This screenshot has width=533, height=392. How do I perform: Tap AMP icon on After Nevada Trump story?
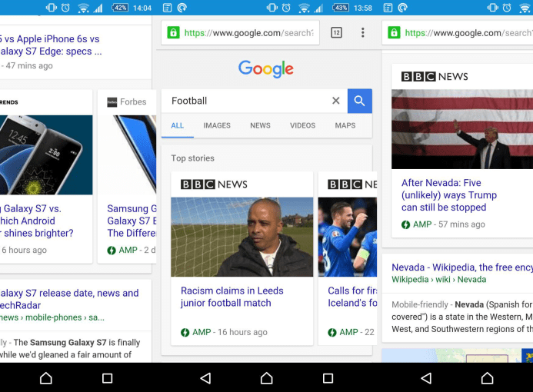coord(405,224)
